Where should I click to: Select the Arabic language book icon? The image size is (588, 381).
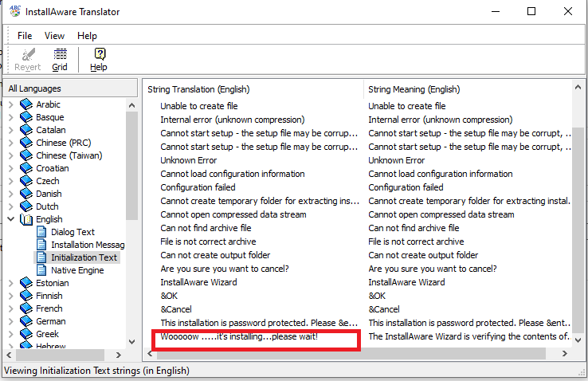click(26, 104)
